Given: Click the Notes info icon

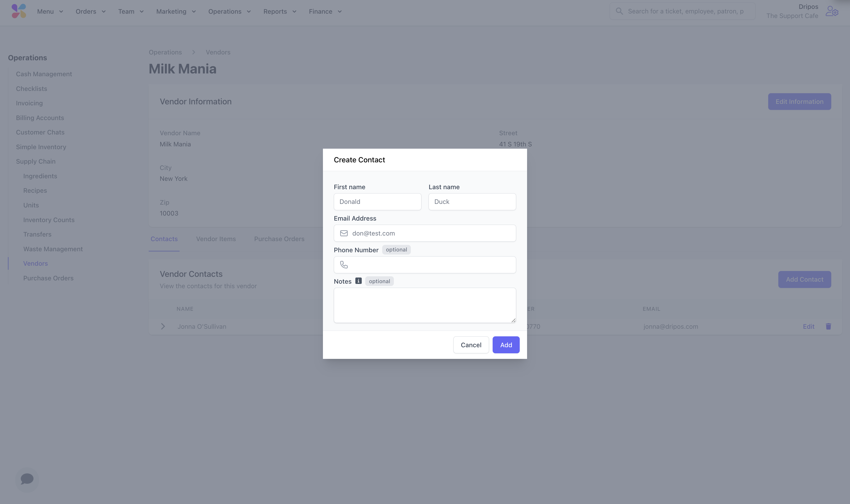Looking at the screenshot, I should 358,281.
